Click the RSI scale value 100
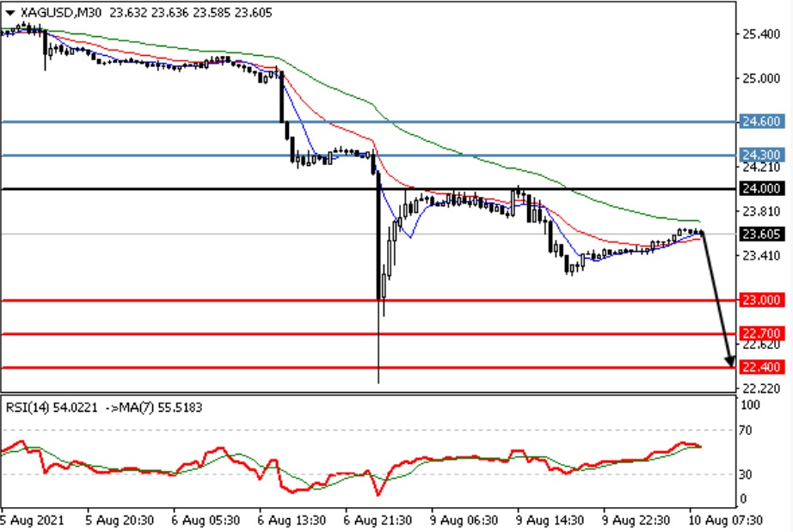793x532 pixels. 750,405
